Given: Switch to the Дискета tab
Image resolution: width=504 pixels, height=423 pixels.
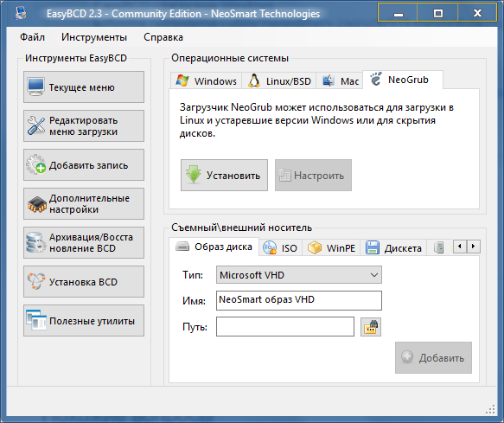Looking at the screenshot, I should (x=393, y=248).
